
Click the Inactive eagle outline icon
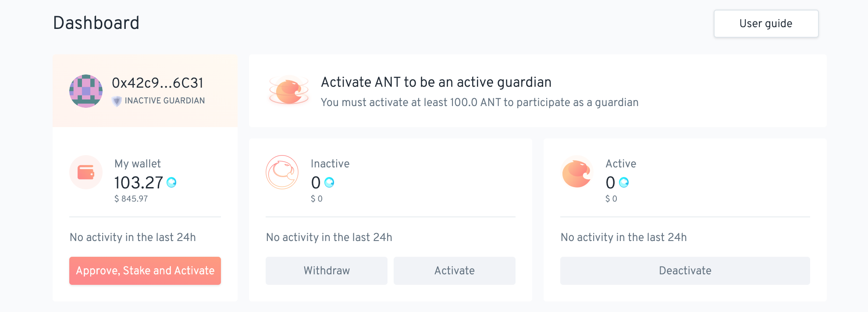[282, 172]
